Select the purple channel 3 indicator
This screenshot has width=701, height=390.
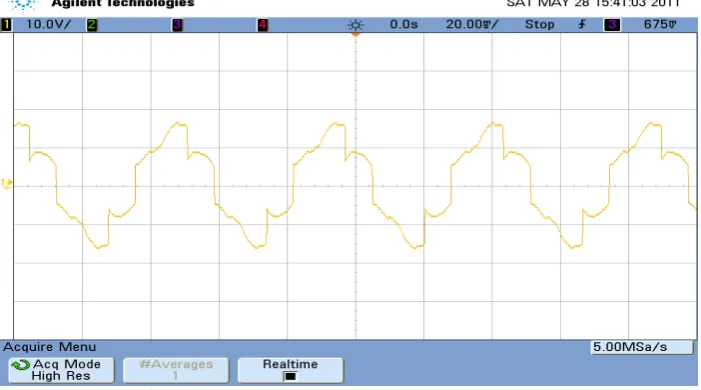click(177, 25)
